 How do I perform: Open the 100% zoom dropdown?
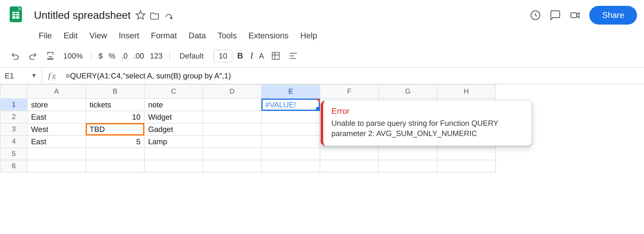coord(73,56)
